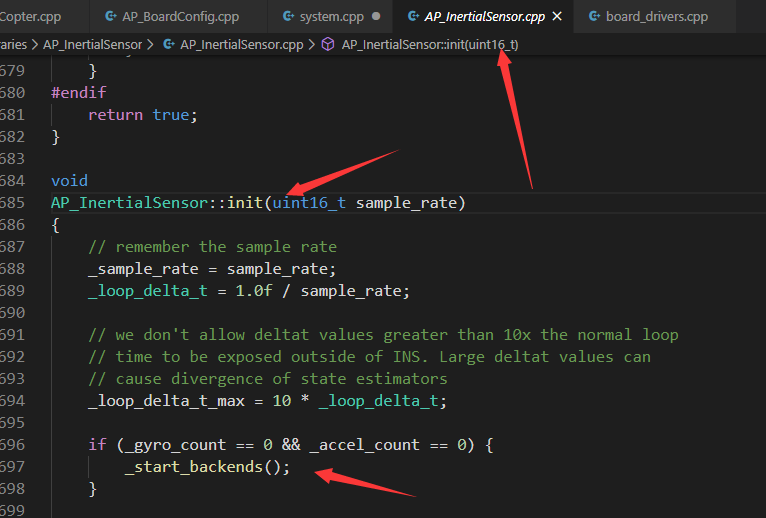
Task: Click comment 'cause divergence of state estimators'
Action: point(268,378)
